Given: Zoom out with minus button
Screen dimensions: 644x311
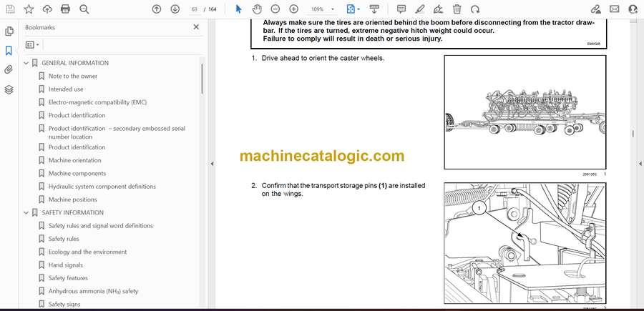Looking at the screenshot, I should [x=275, y=9].
